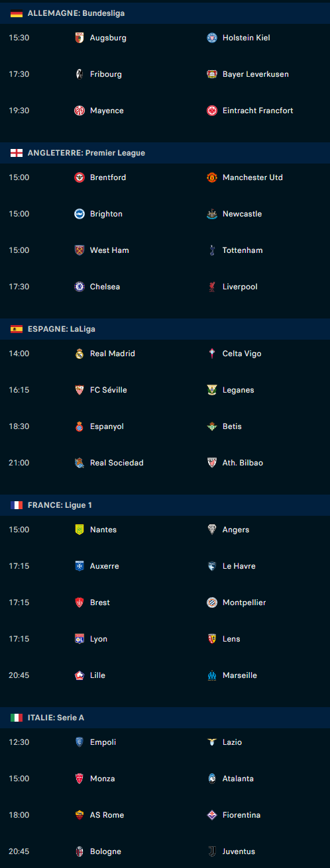
Task: Click the Real Madrid crest icon
Action: point(80,354)
